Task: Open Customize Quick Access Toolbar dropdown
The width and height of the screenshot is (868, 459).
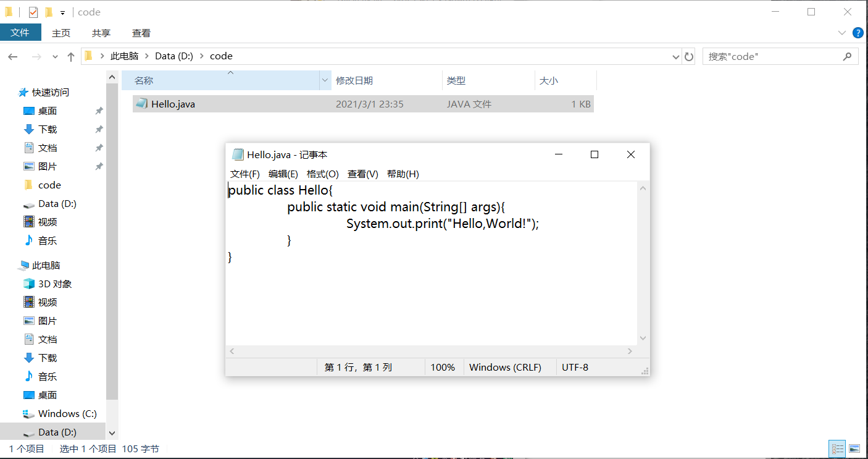Action: point(62,12)
